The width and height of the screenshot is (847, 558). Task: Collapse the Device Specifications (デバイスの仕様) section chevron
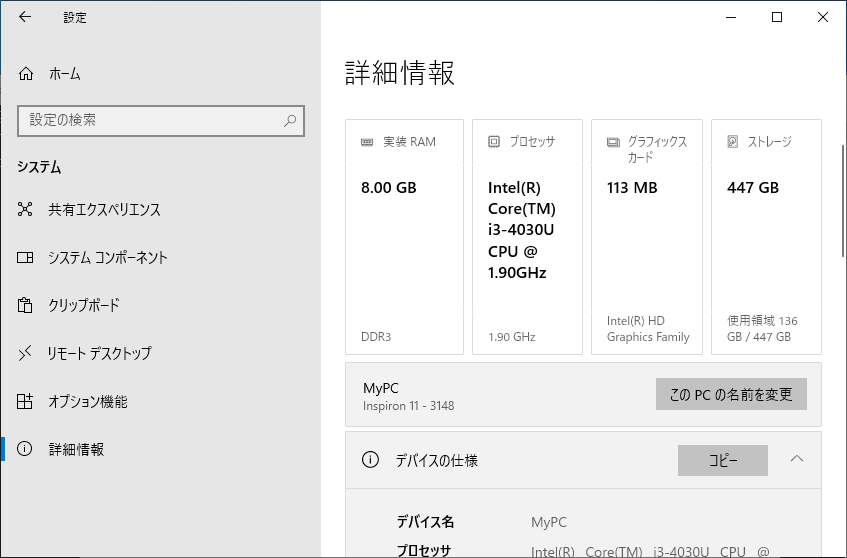pos(797,460)
